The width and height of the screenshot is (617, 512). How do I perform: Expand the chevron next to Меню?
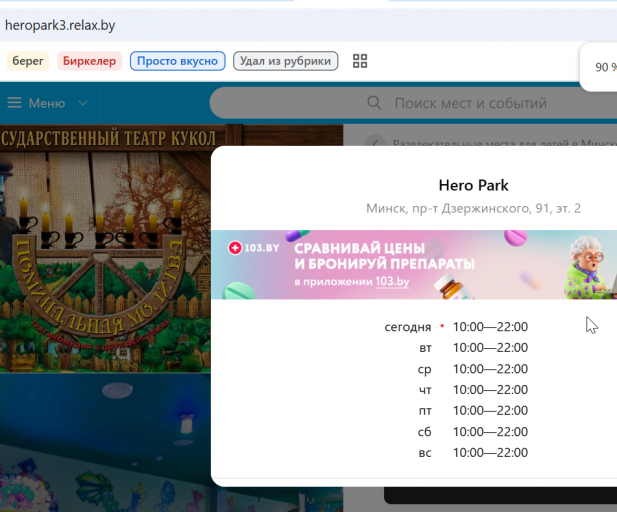pos(83,103)
